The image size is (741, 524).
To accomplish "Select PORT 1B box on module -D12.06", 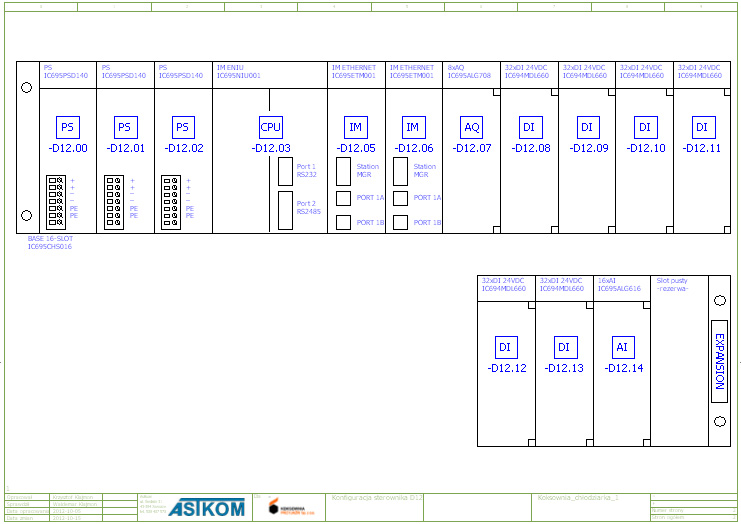I will click(x=401, y=222).
